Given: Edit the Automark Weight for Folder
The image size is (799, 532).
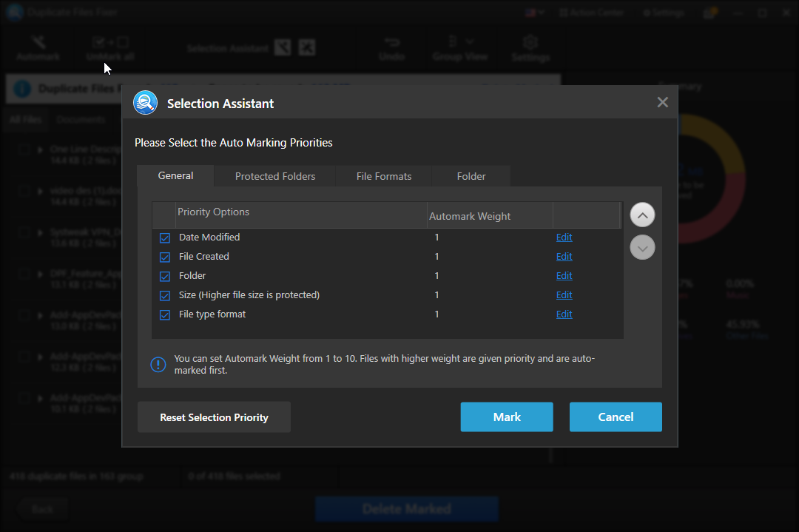Looking at the screenshot, I should [x=564, y=275].
